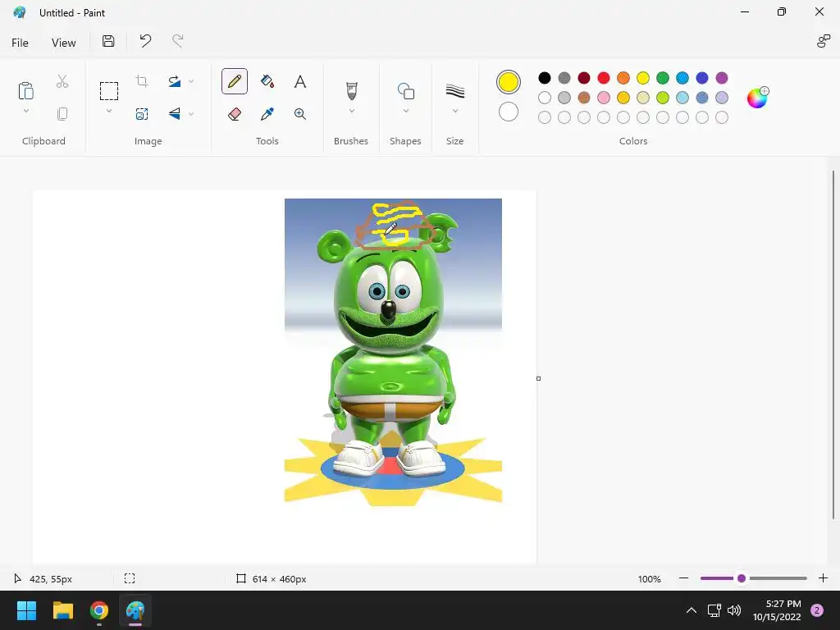This screenshot has width=840, height=630.
Task: Open the 5:27 PM clock and date
Action: click(777, 610)
